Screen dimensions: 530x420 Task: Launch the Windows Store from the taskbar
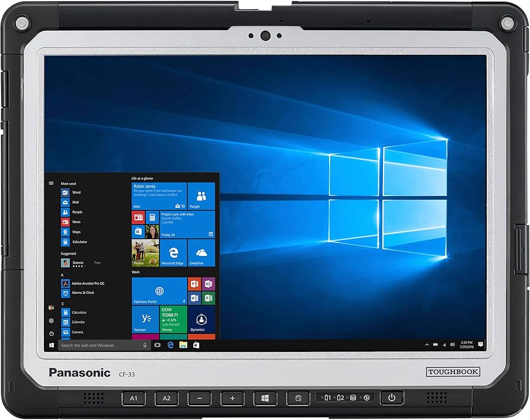(197, 345)
